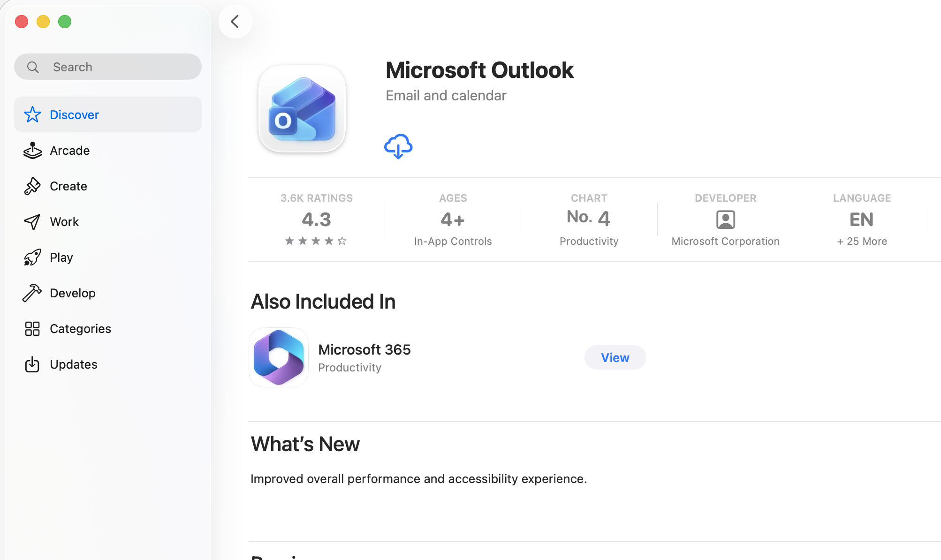Viewport: 941px width, 560px height.
Task: Click the Create paintbrush icon
Action: (x=32, y=186)
